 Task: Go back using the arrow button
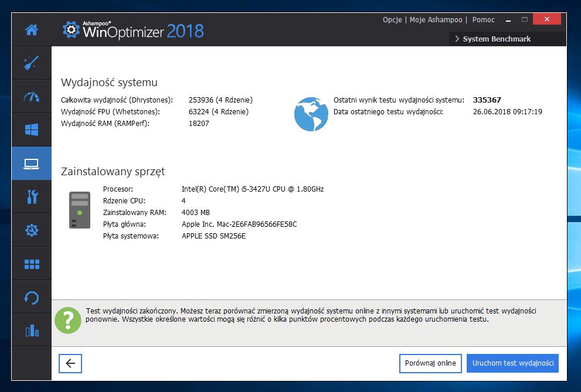70,363
